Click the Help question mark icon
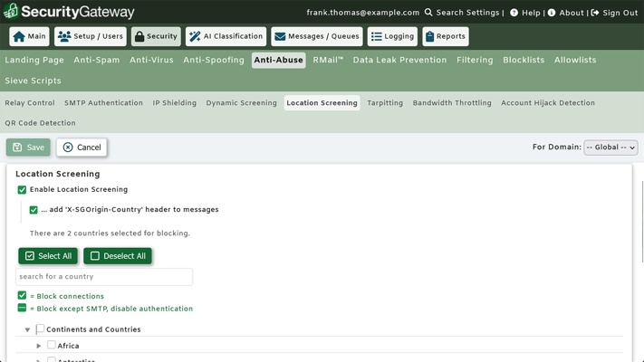644x362 pixels. click(514, 13)
